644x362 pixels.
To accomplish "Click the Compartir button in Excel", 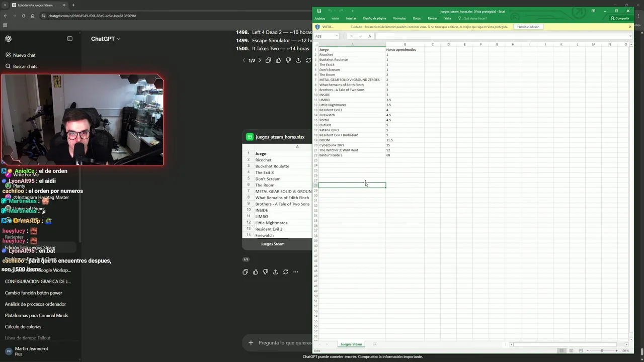I will click(x=620, y=19).
